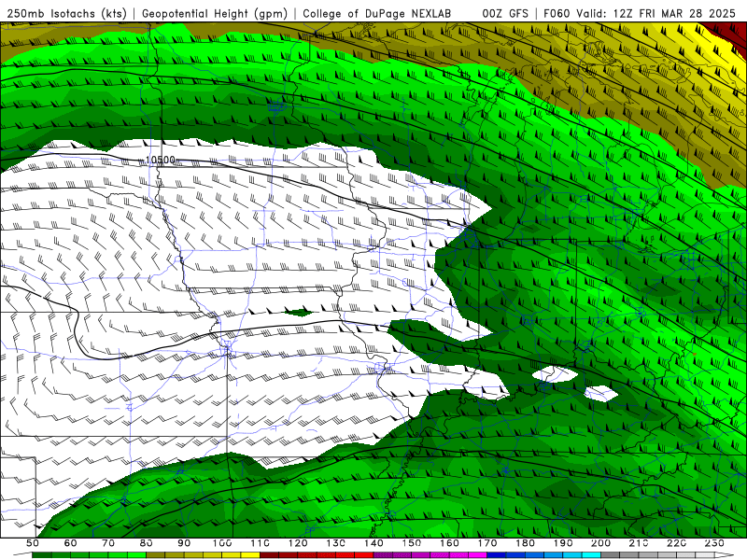The image size is (747, 560).
Task: Click the "190" color scale label
Action: tap(563, 543)
